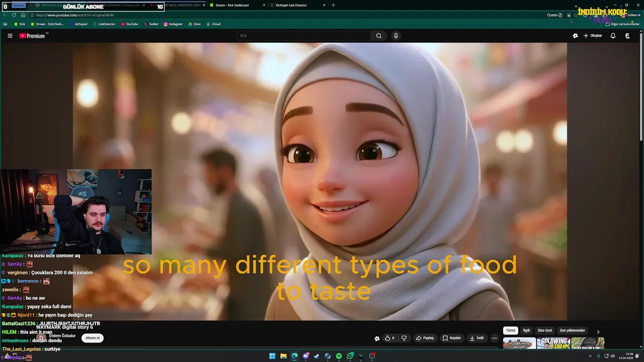Viewport: 644px width, 362px height.
Task: Open the volume control in system tray
Action: click(612, 356)
